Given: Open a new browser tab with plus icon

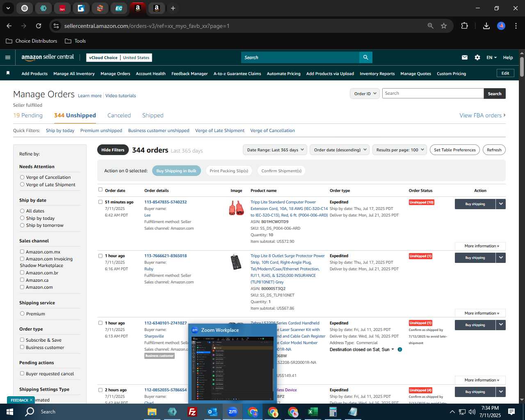Looking at the screenshot, I should click(x=173, y=8).
